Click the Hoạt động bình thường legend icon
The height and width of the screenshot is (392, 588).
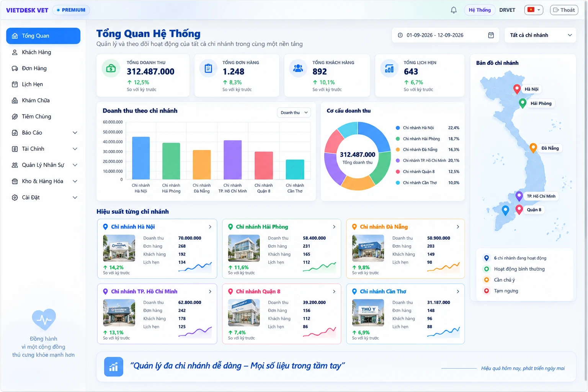[487, 269]
